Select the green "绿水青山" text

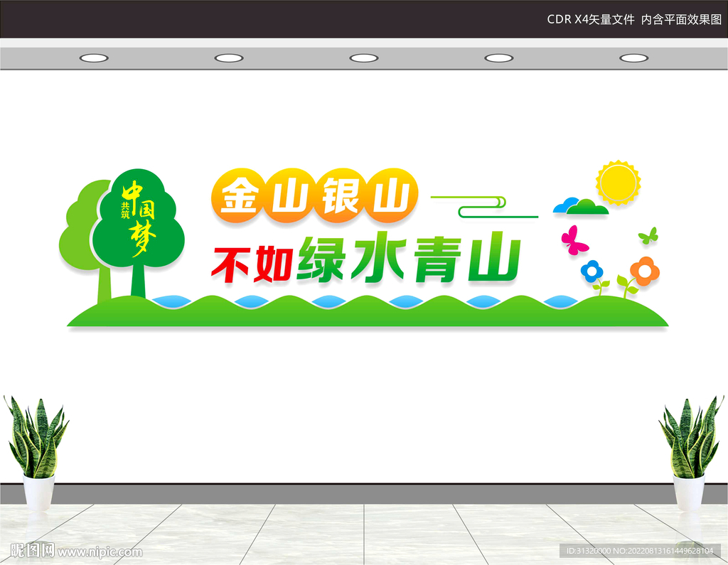409,258
